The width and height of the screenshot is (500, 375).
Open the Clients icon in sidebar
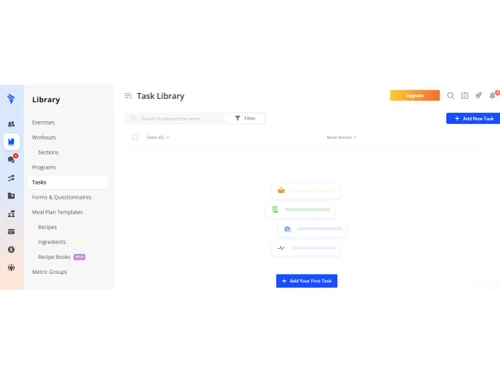point(11,124)
